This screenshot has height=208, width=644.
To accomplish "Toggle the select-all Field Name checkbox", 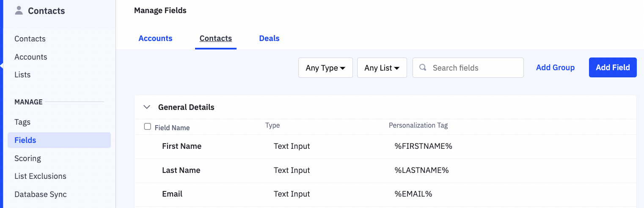I will 147,126.
